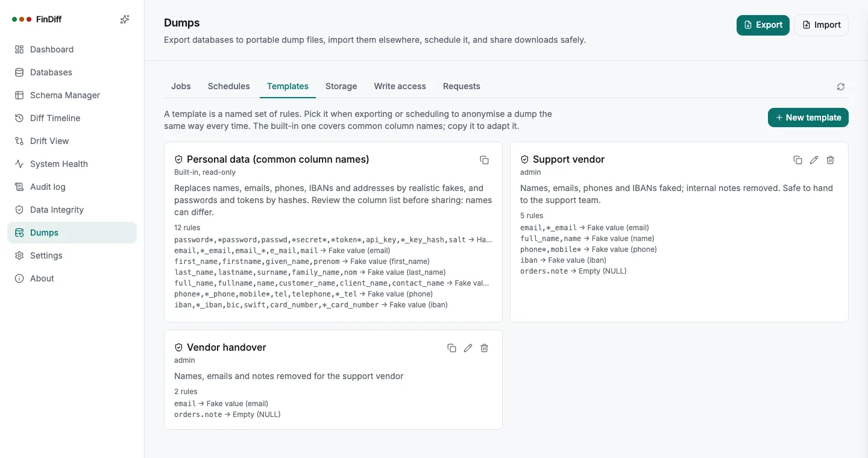Click the Export button
Screen dimensions: 868x458
pyautogui.click(x=763, y=25)
